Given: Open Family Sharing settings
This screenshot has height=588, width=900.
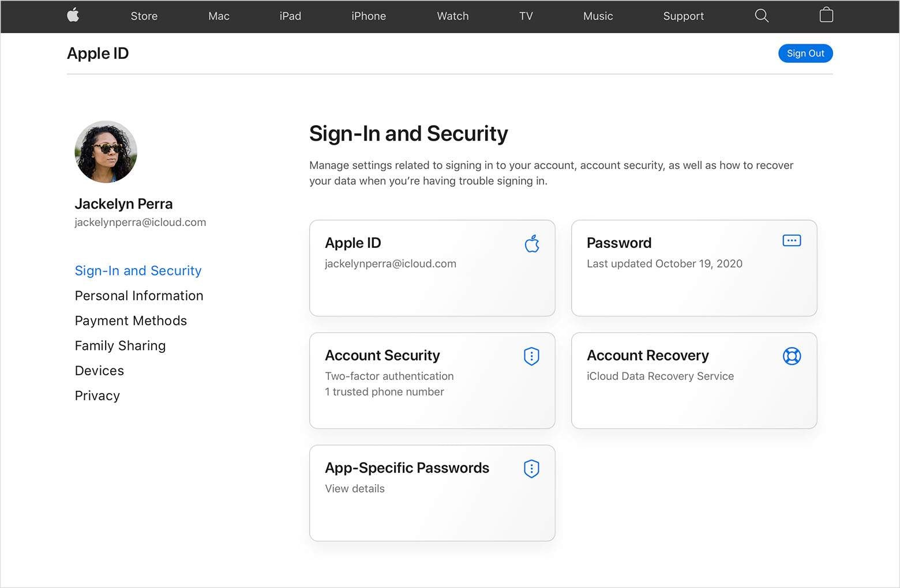Looking at the screenshot, I should click(120, 345).
